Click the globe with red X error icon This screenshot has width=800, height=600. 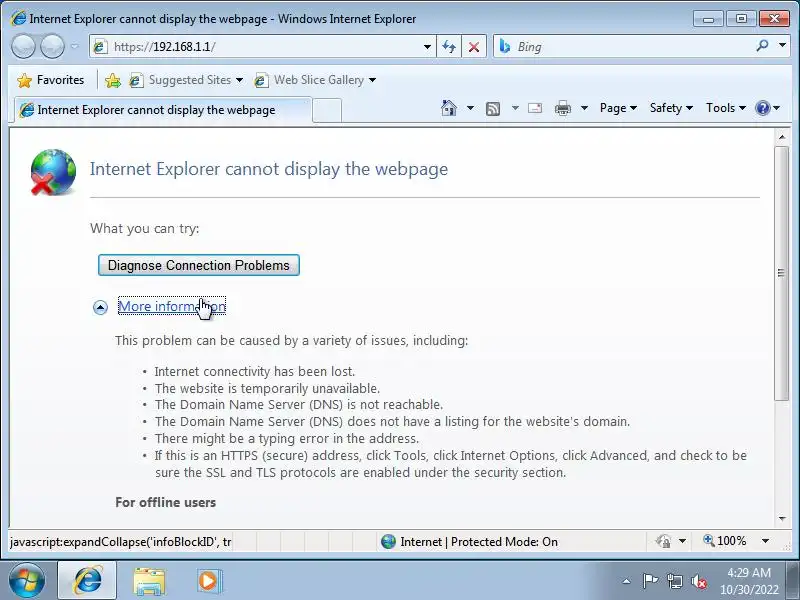click(53, 172)
